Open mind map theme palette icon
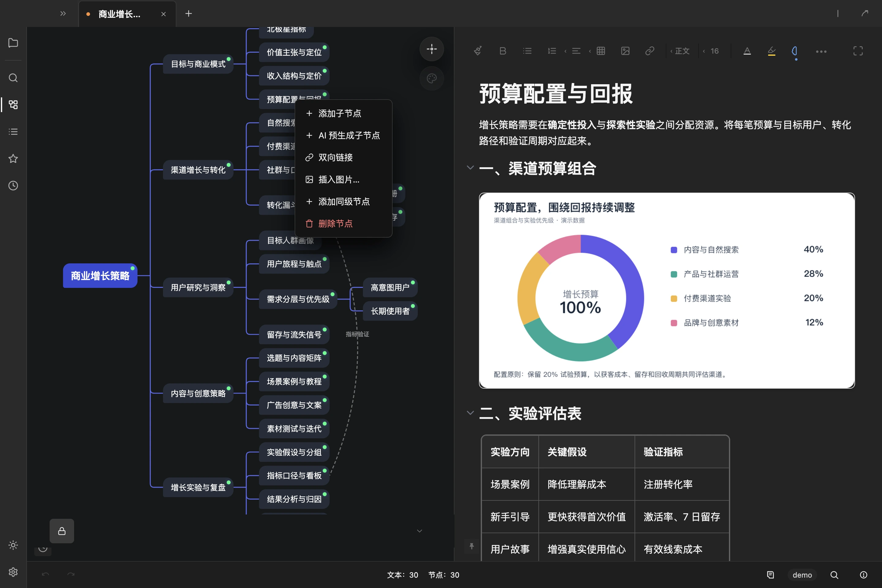882x588 pixels. click(432, 78)
